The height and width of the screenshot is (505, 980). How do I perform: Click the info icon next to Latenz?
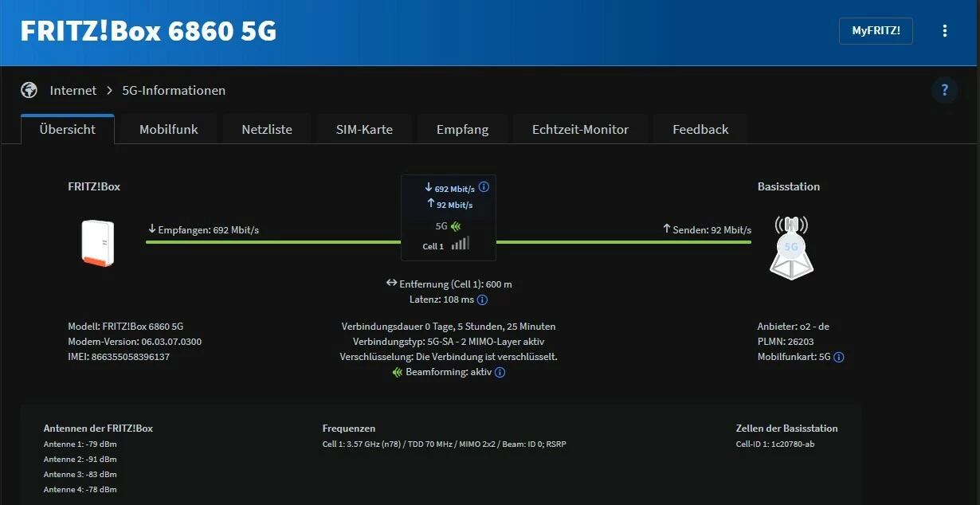click(482, 300)
